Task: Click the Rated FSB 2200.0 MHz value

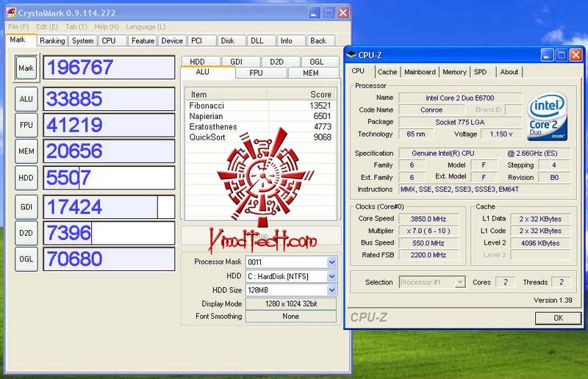Action: point(429,255)
